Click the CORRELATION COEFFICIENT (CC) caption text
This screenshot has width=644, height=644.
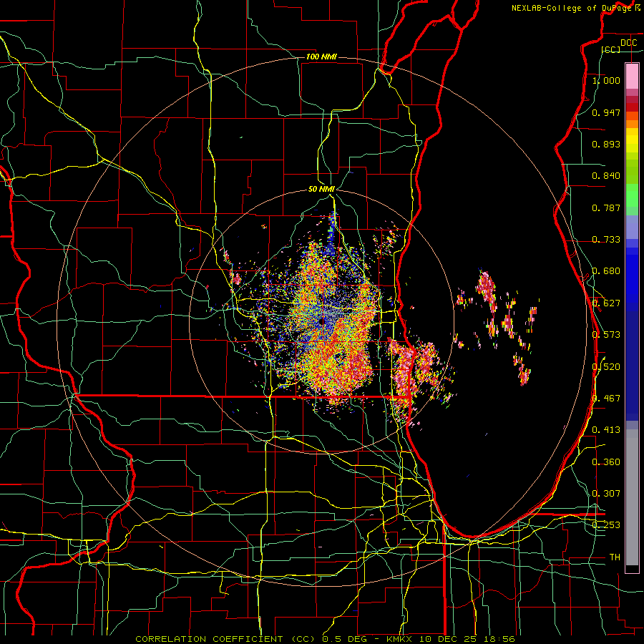[225, 639]
